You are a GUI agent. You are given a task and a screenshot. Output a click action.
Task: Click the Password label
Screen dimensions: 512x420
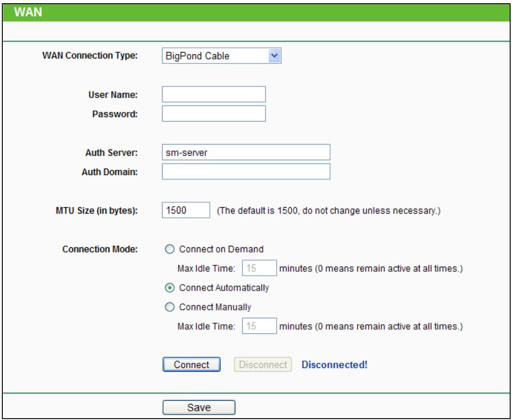[115, 114]
